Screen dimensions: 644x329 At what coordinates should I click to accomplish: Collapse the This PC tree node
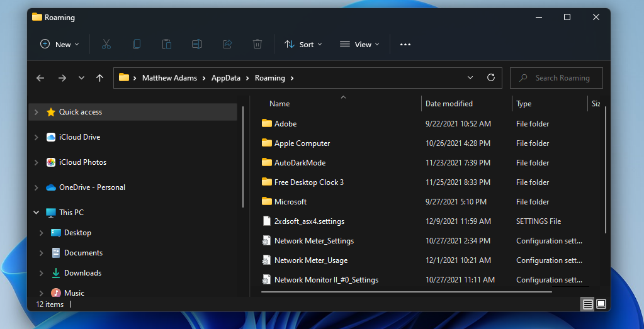coord(37,213)
